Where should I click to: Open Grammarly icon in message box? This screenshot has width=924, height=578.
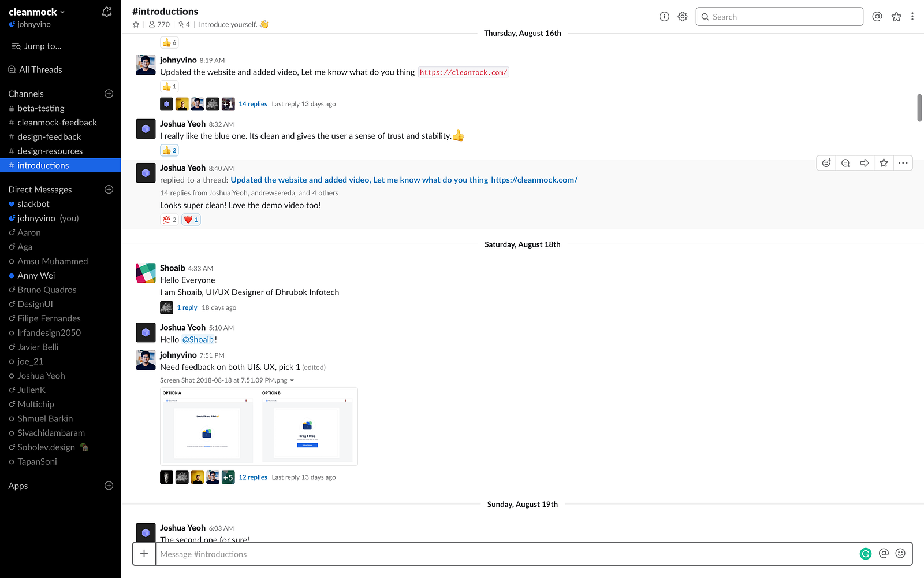[x=866, y=554]
